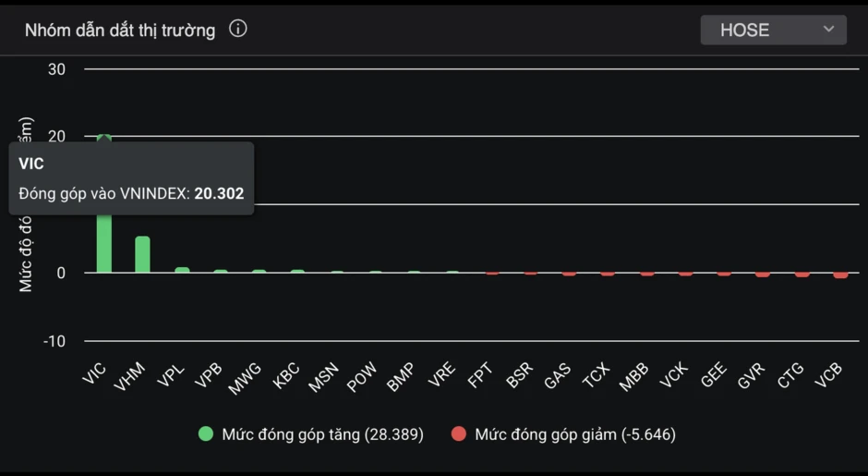Select the VHM green bar
Viewport: 868px width, 476px height.
(142, 254)
